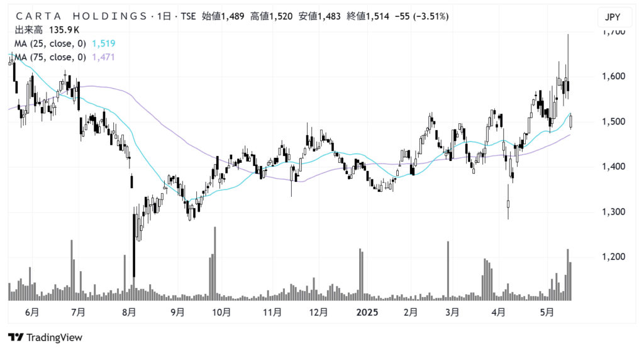Click the 6月 time axis label
Viewport: 644px width, 351px height.
[x=32, y=313]
